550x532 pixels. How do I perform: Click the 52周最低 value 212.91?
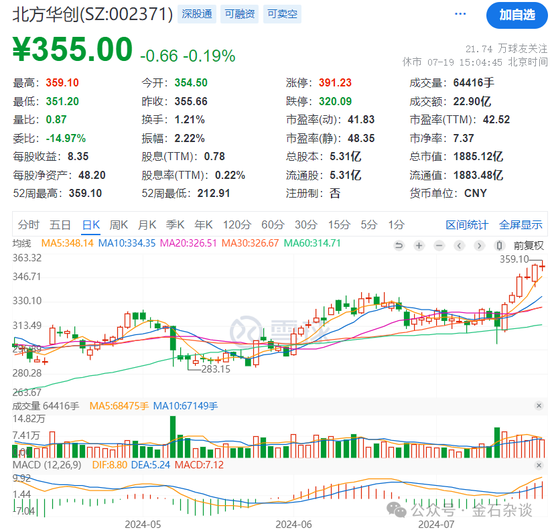[x=214, y=193]
